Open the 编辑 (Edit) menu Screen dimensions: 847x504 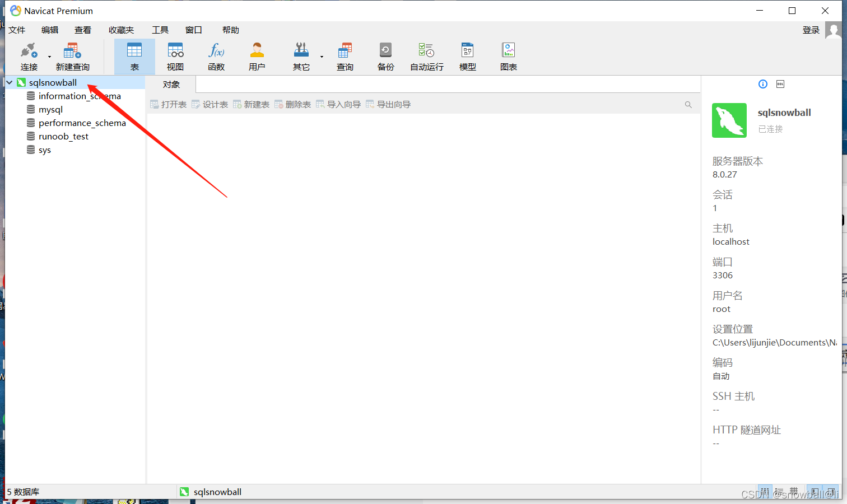click(x=50, y=30)
